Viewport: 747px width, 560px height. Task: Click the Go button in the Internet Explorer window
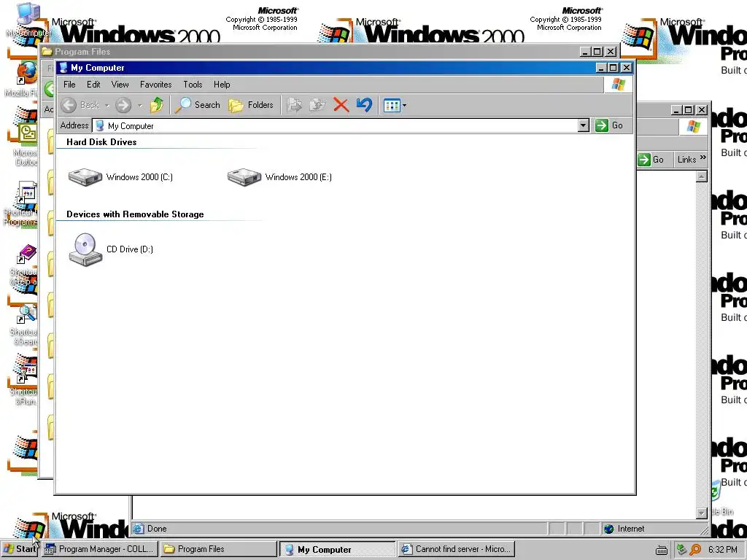[x=651, y=160]
